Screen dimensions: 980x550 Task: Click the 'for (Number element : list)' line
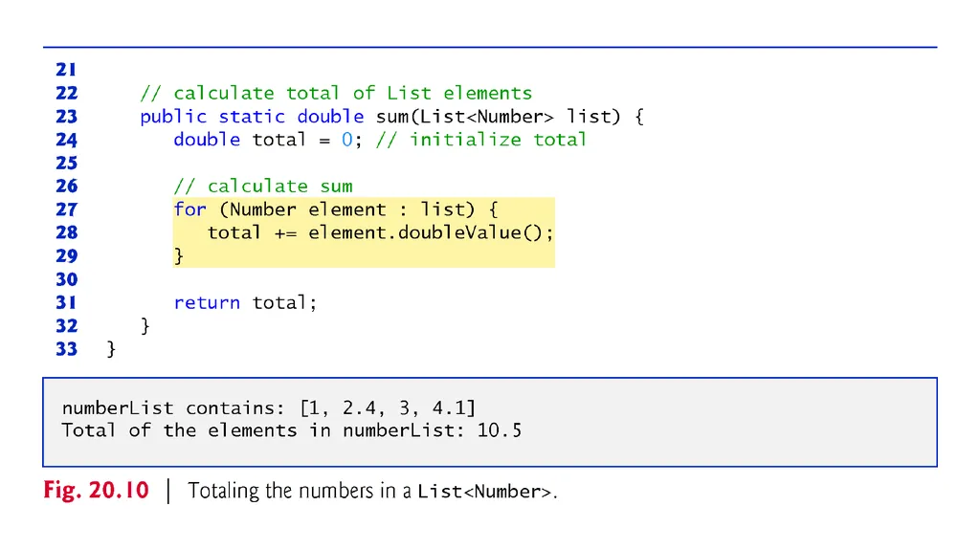pyautogui.click(x=336, y=209)
